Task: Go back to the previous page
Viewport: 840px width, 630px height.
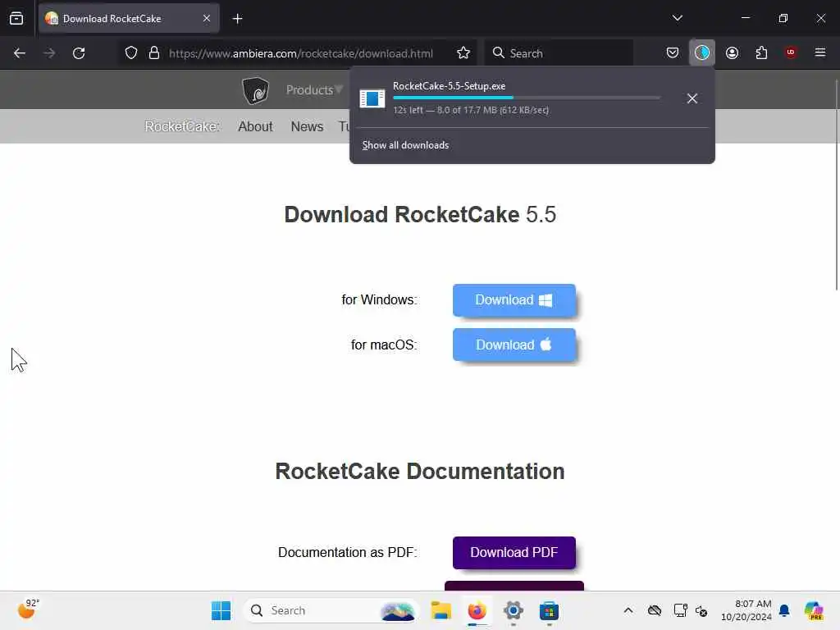Action: (20, 53)
